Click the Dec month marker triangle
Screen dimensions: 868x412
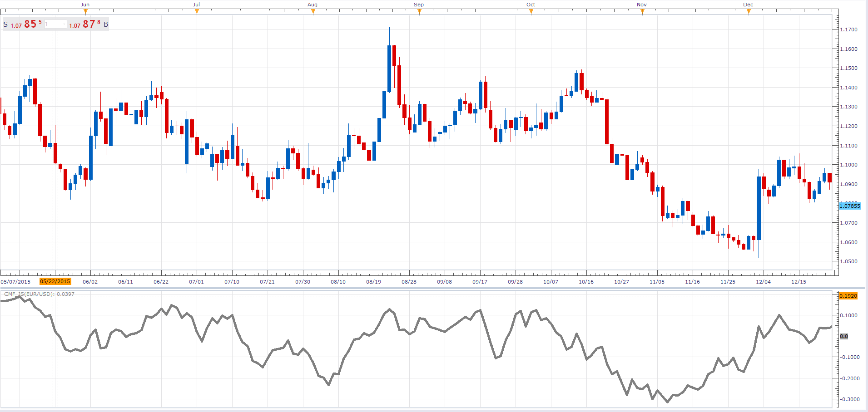pos(749,11)
